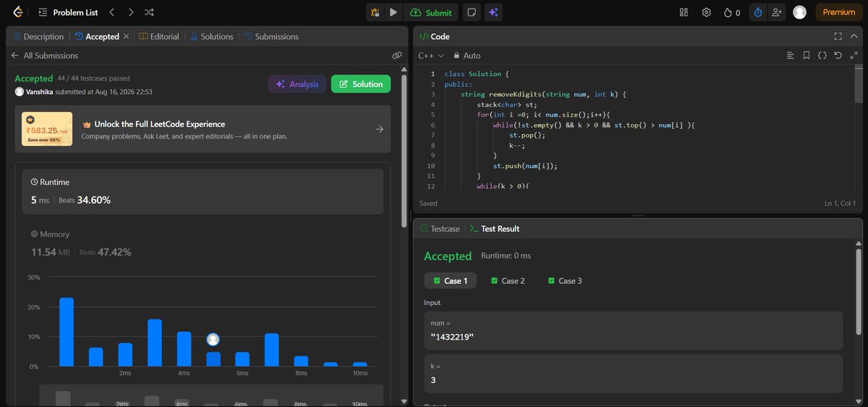Viewport: 868px width, 407px height.
Task: Submit the solution
Action: (431, 12)
